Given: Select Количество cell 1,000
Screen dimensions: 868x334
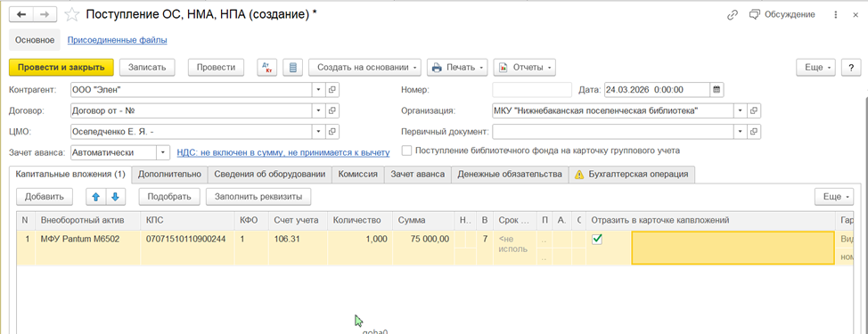Looking at the screenshot, I should tap(360, 248).
